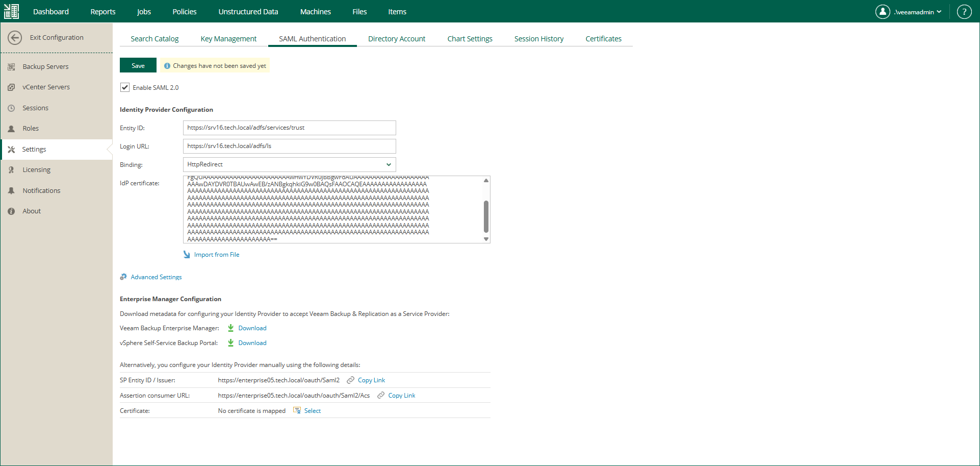The height and width of the screenshot is (466, 980).
Task: Click the Import from File arrow icon
Action: click(187, 254)
